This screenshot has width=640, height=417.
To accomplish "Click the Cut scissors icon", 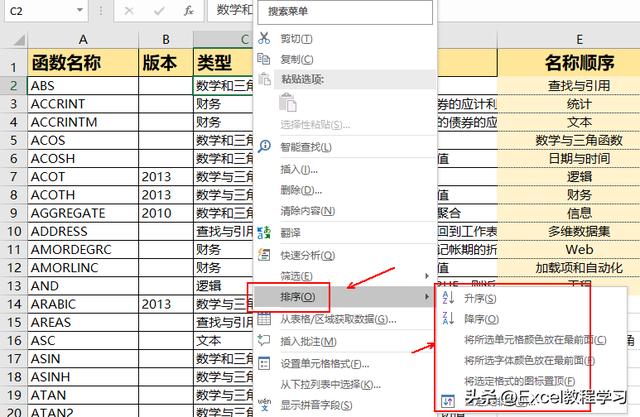I will point(264,38).
